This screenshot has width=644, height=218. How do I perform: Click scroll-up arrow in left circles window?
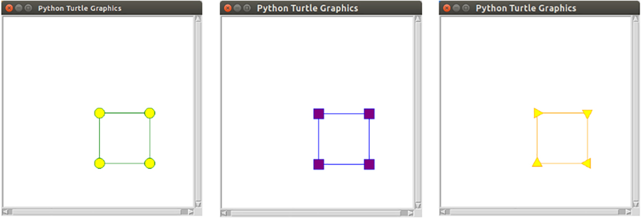[198, 19]
